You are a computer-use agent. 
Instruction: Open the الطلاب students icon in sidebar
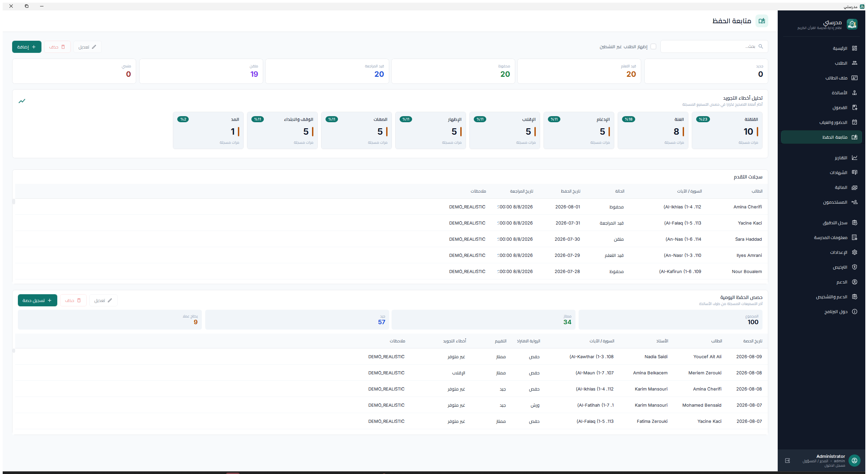(x=854, y=63)
